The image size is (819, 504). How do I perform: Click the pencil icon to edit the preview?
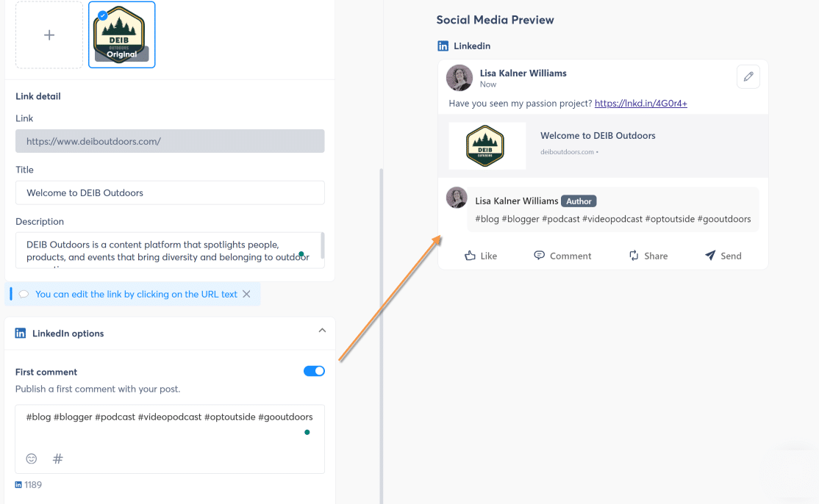click(748, 76)
